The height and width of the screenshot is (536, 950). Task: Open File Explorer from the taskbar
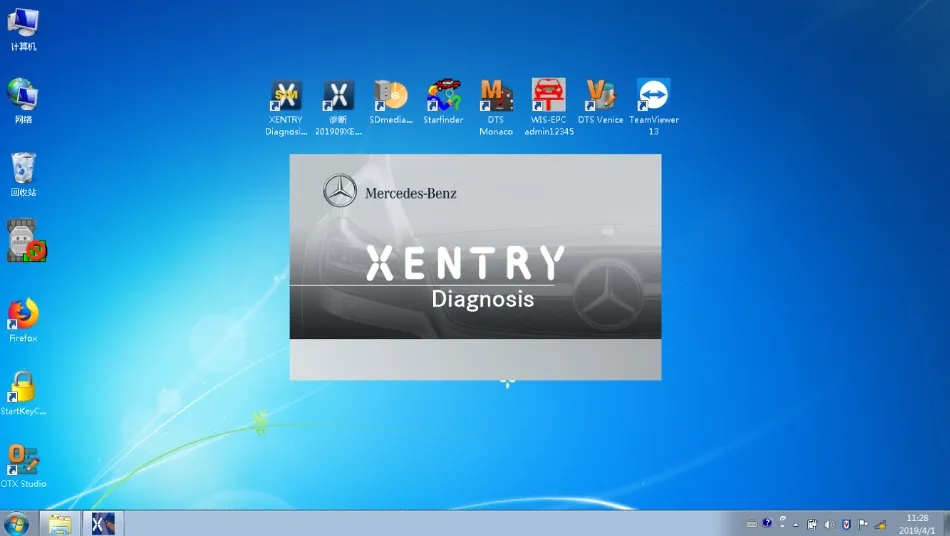[60, 523]
